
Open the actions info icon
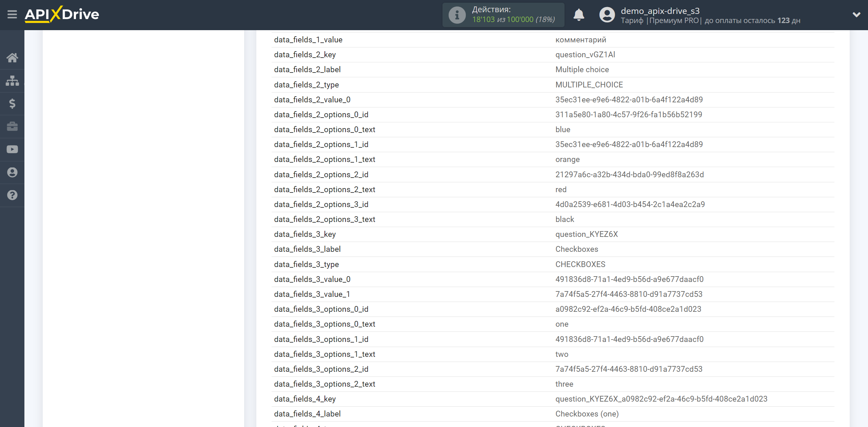[x=457, y=15]
